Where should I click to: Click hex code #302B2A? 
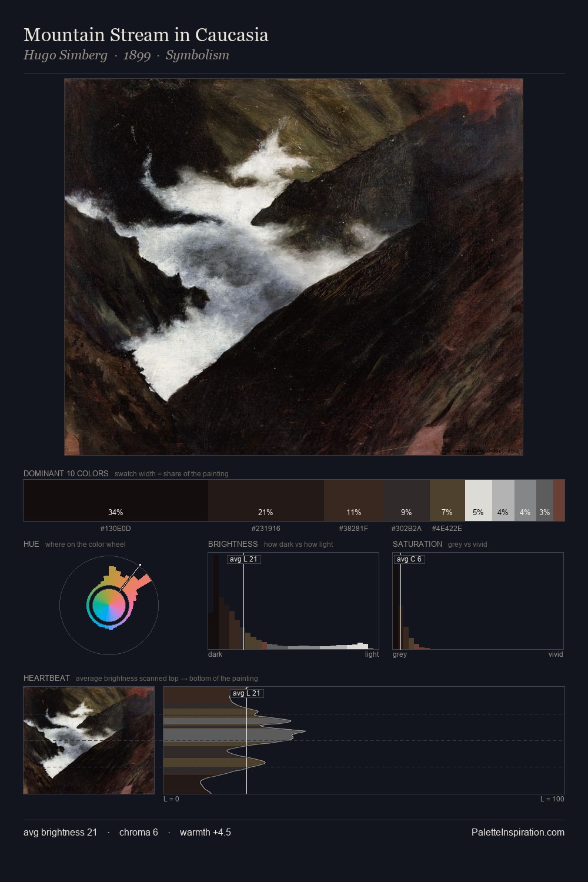pyautogui.click(x=406, y=529)
